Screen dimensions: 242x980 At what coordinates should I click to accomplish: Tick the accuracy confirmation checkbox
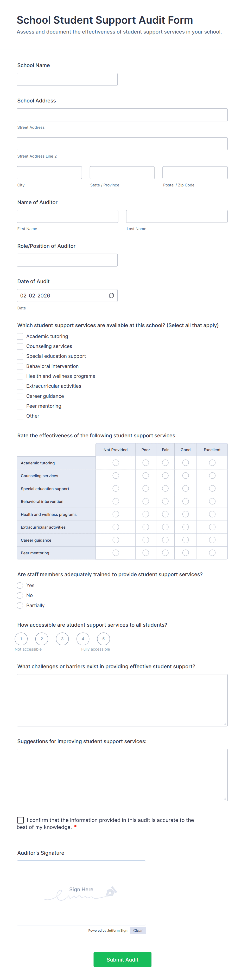[x=21, y=820]
